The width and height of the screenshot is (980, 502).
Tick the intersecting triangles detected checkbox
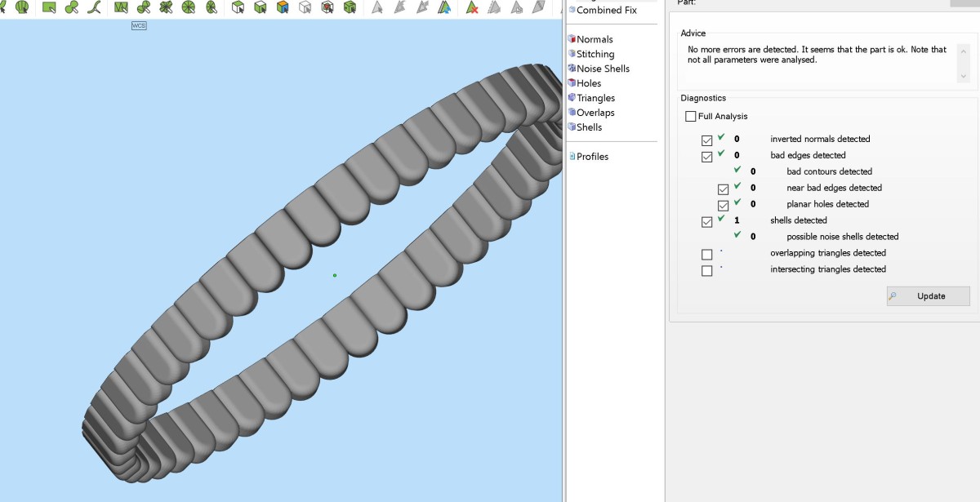tap(707, 270)
